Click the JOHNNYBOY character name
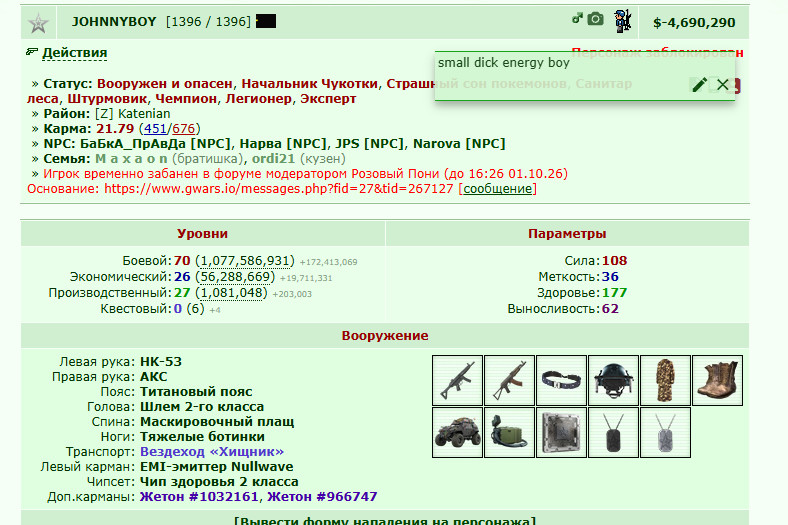The width and height of the screenshot is (788, 525). pyautogui.click(x=114, y=22)
